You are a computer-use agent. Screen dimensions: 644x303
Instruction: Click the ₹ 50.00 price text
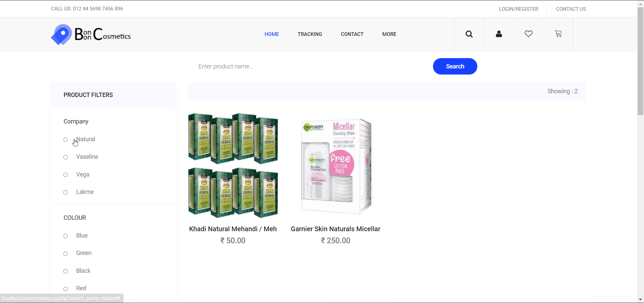pyautogui.click(x=233, y=241)
